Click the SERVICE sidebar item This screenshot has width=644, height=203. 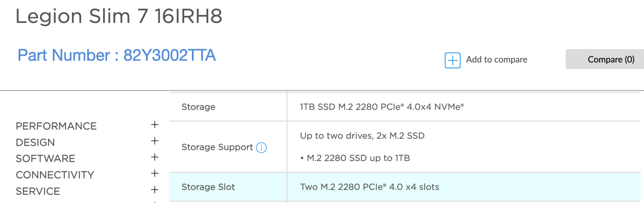37,190
